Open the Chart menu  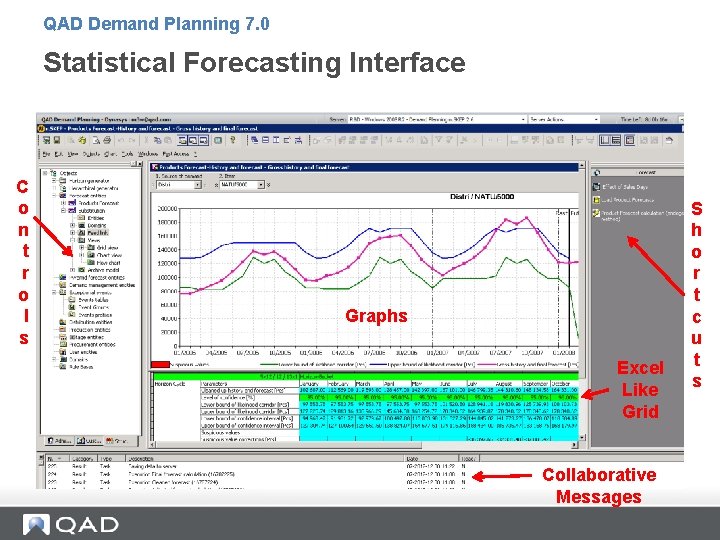pyautogui.click(x=110, y=154)
